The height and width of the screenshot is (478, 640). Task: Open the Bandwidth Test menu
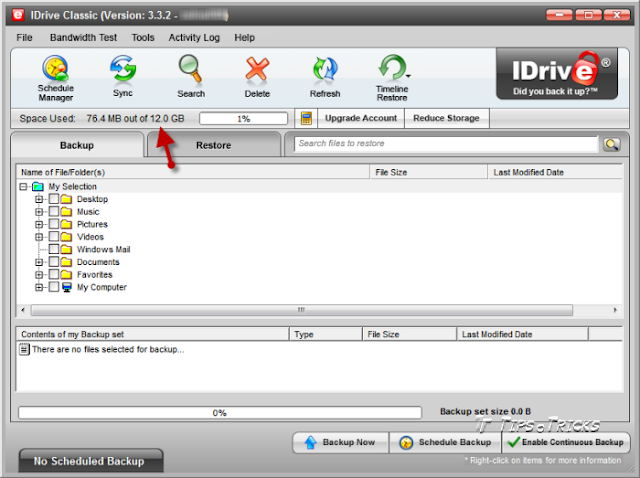pyautogui.click(x=83, y=38)
